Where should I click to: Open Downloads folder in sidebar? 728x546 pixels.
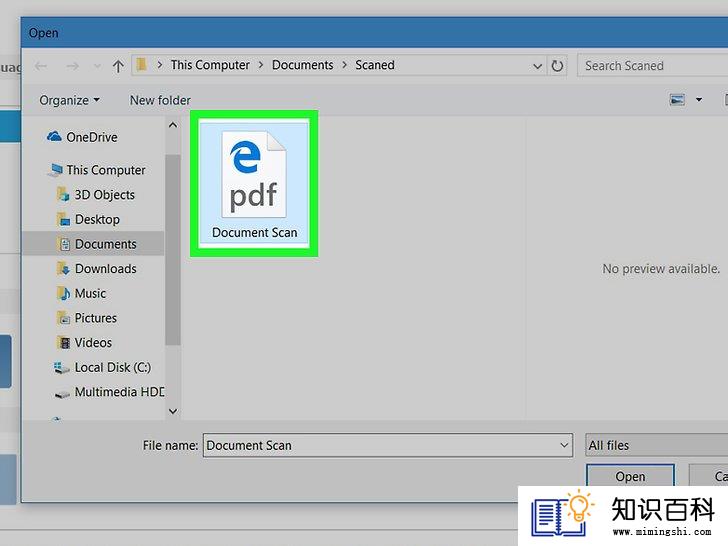[x=106, y=268]
